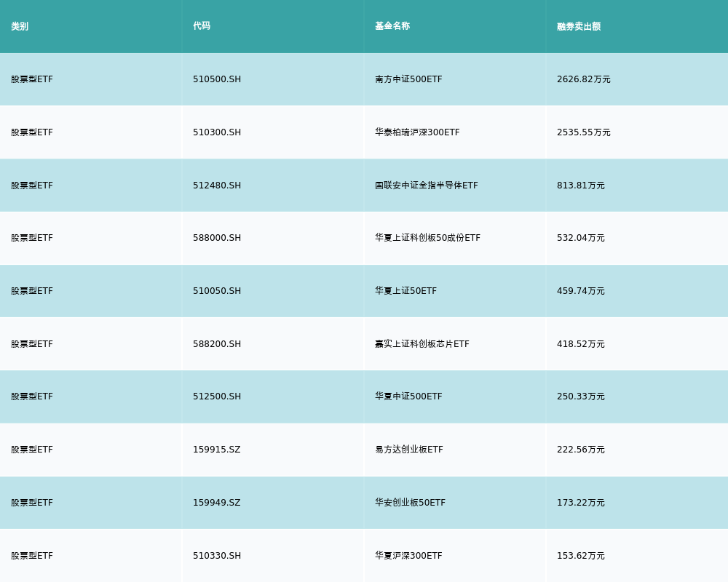This screenshot has height=582, width=728.
Task: Click value 2626.82万元
Action: [584, 79]
